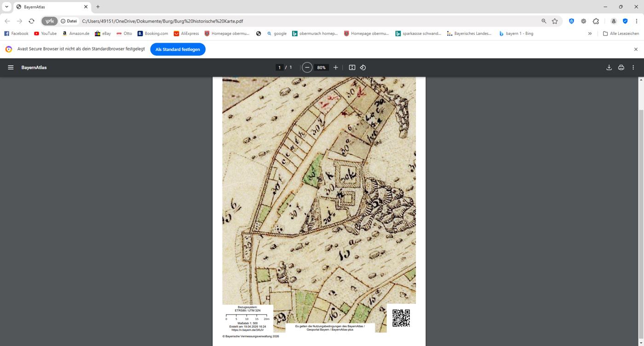Open first Homepage obermu... bookmark after AliExpress

(x=227, y=34)
